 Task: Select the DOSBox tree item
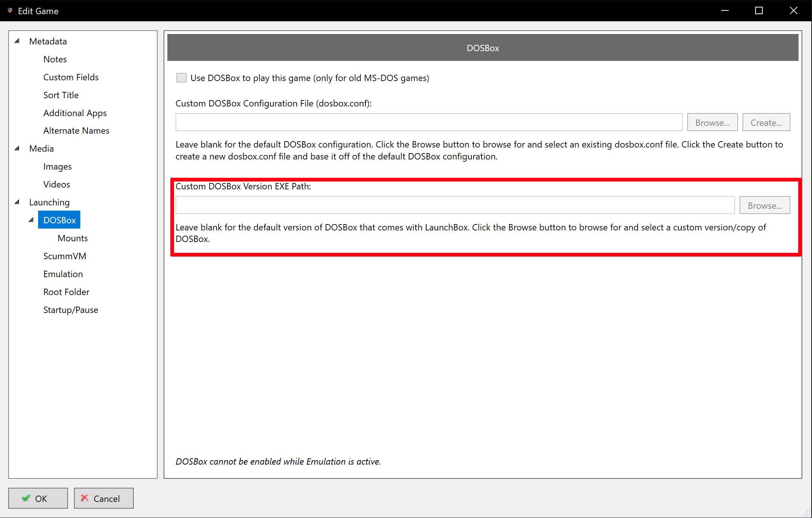pos(59,220)
